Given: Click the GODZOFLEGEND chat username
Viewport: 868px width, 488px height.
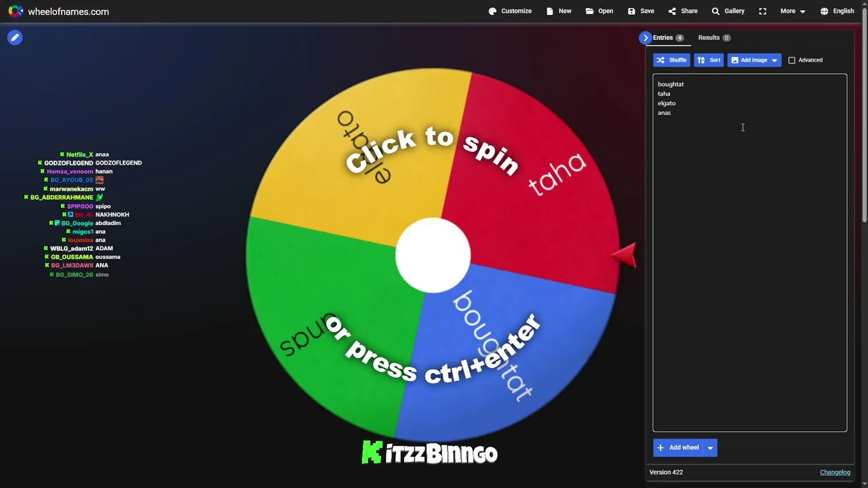Looking at the screenshot, I should [68, 163].
